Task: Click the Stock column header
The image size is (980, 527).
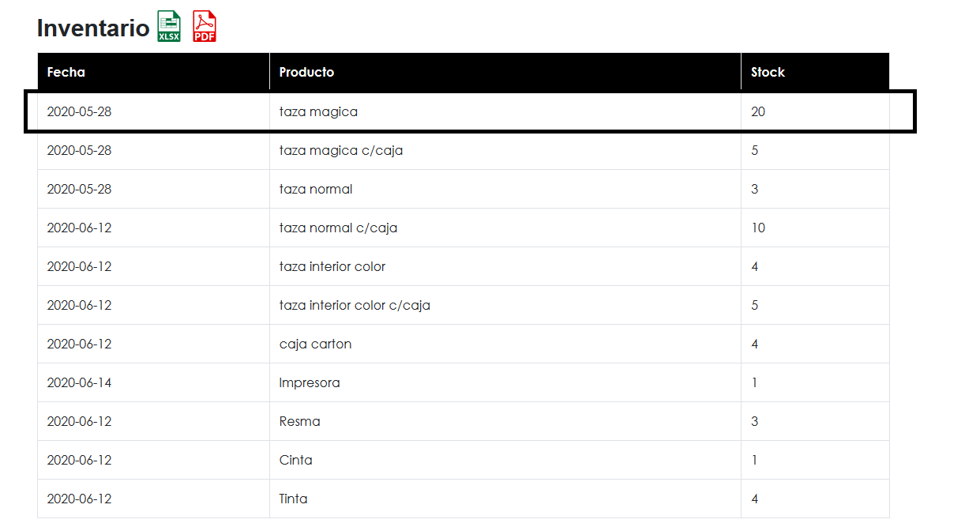Action: 815,72
